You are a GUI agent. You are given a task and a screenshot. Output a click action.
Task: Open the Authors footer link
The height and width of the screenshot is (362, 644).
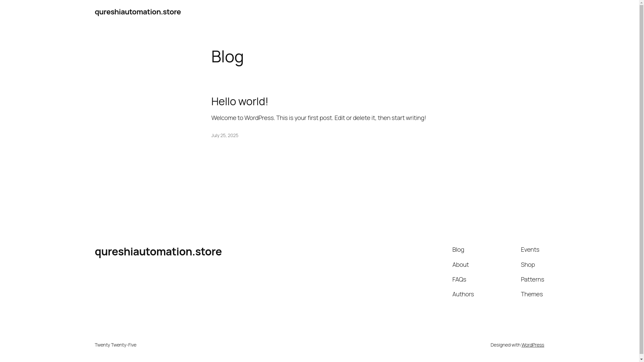tap(463, 294)
